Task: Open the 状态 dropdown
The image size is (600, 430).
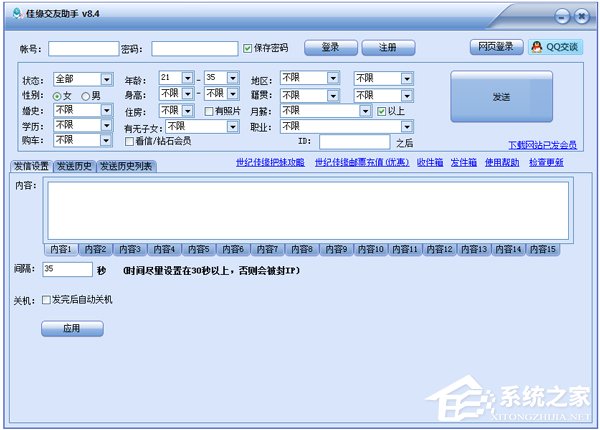Action: 106,79
